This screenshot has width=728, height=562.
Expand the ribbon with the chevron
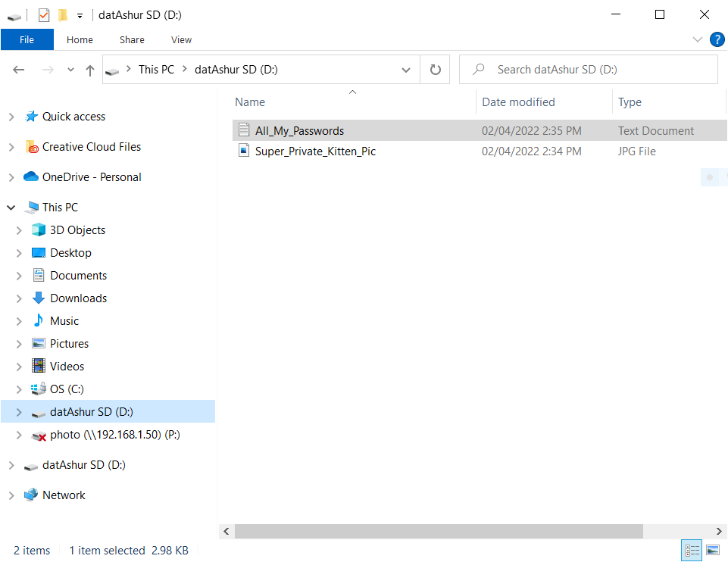(x=698, y=39)
